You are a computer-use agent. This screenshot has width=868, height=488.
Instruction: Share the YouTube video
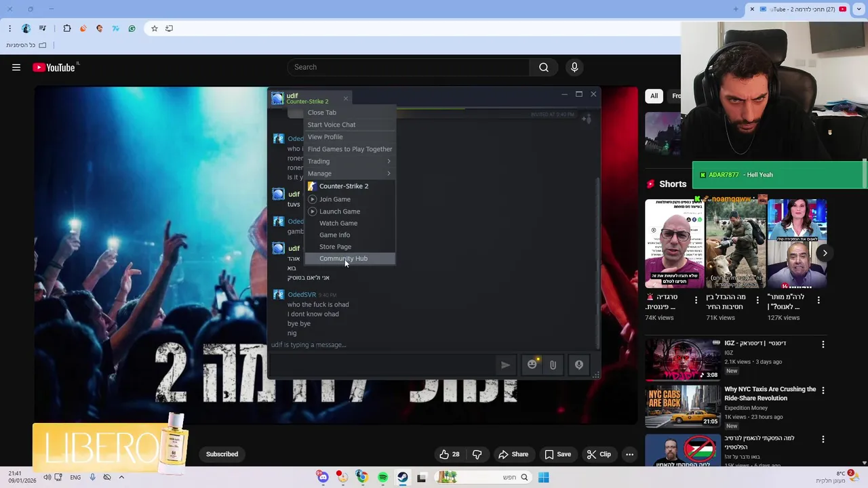(513, 454)
